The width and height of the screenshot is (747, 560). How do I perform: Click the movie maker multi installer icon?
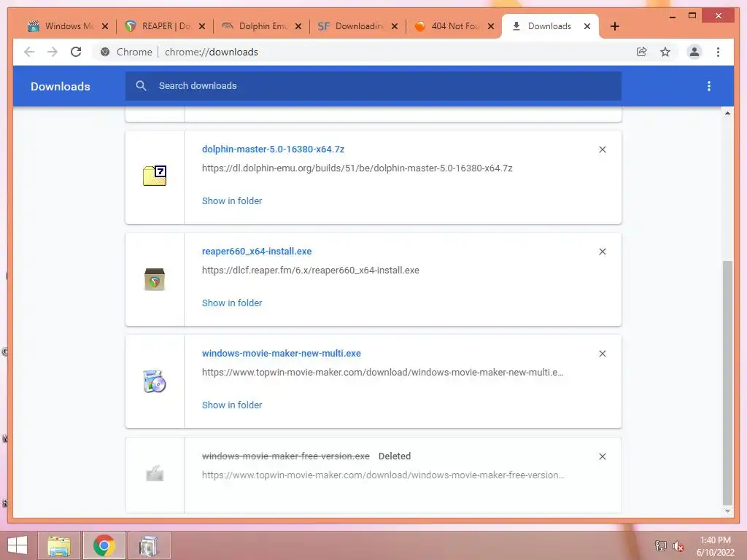pyautogui.click(x=155, y=381)
